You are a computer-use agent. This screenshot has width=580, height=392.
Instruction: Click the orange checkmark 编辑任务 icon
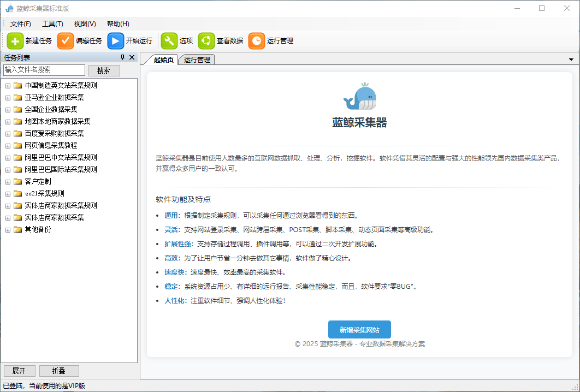tap(66, 41)
